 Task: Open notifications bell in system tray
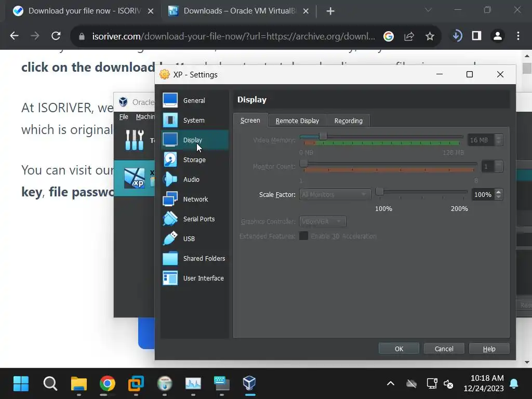coord(514,383)
